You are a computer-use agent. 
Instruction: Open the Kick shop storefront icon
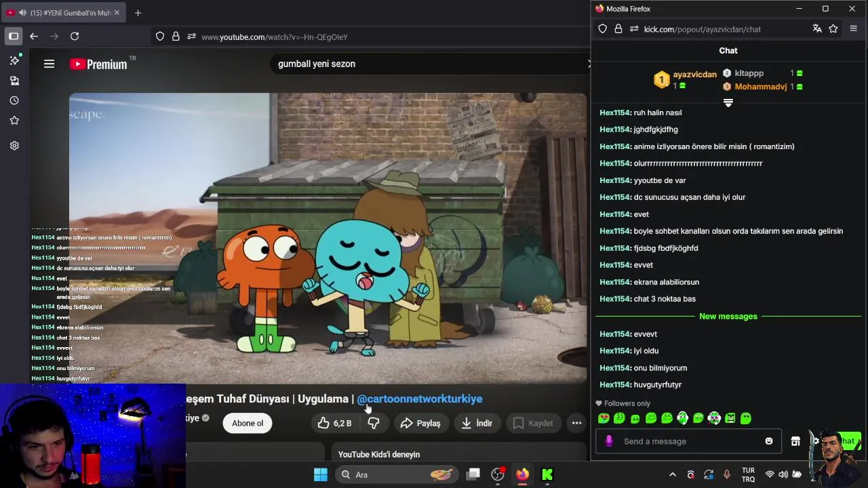795,441
